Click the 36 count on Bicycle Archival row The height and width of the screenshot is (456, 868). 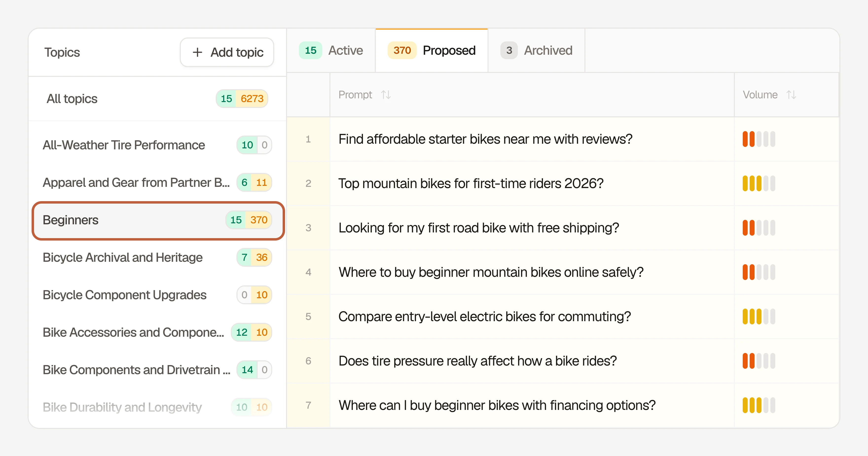click(x=261, y=258)
